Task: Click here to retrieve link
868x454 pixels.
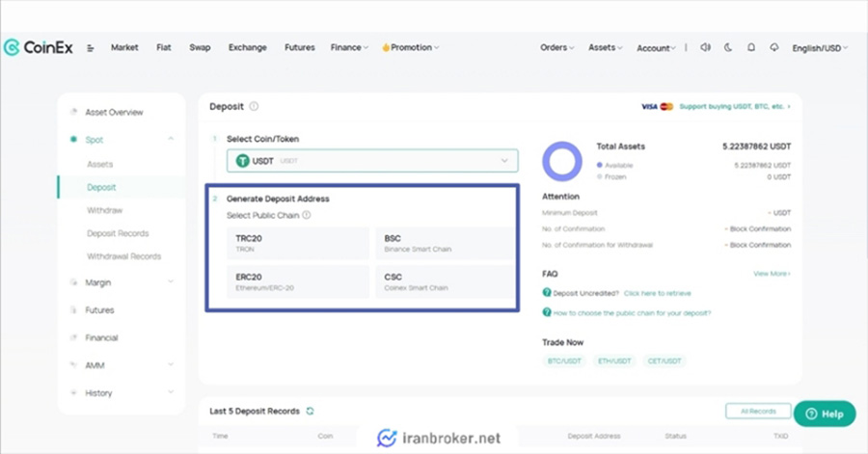Action: click(x=657, y=293)
